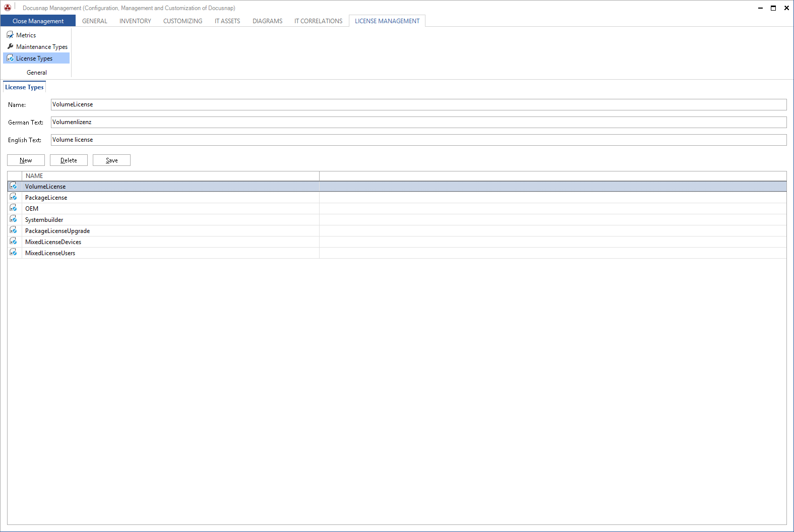The height and width of the screenshot is (532, 794).
Task: Open the IT CORRELATIONS tab
Action: click(x=318, y=21)
